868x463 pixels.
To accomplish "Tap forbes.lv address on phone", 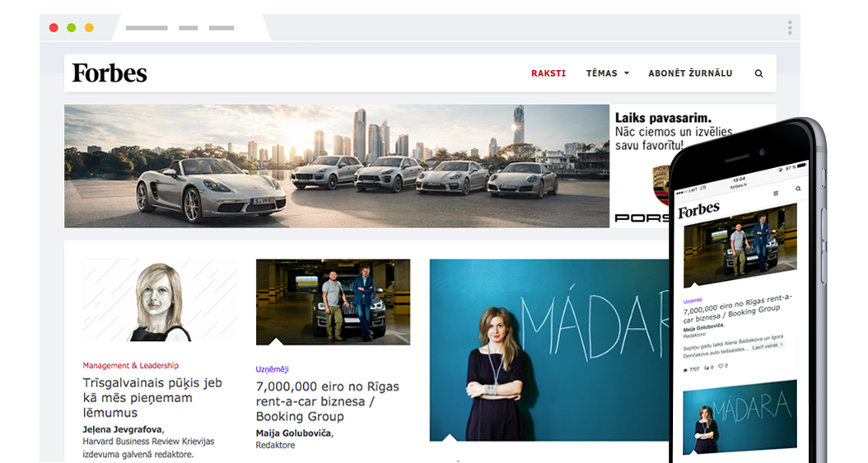I will (738, 186).
